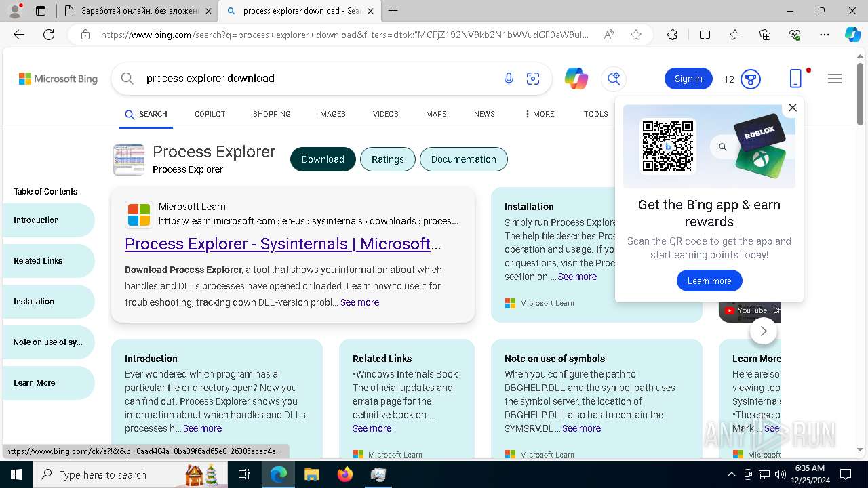Open Task View on the taskbar
This screenshot has height=488, width=868.
(x=244, y=474)
